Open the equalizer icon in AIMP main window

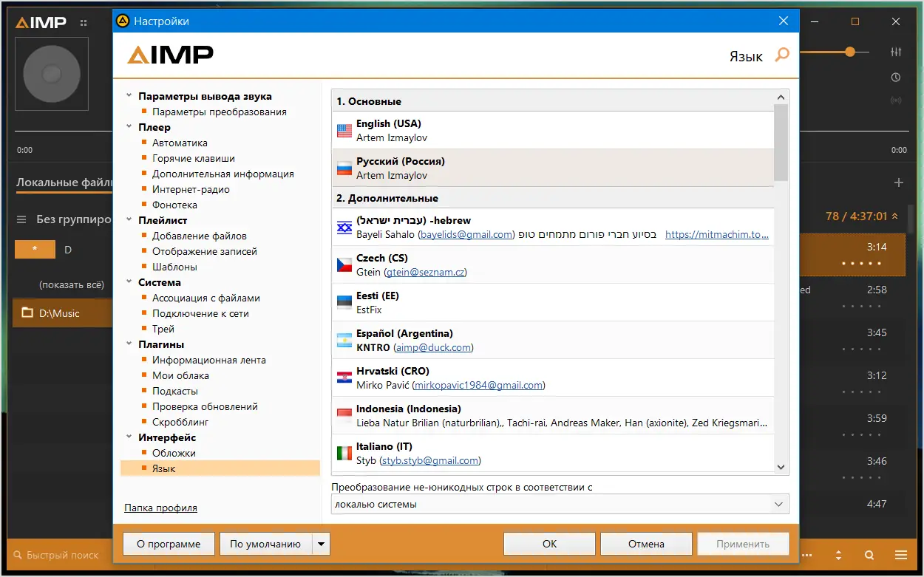pos(897,52)
